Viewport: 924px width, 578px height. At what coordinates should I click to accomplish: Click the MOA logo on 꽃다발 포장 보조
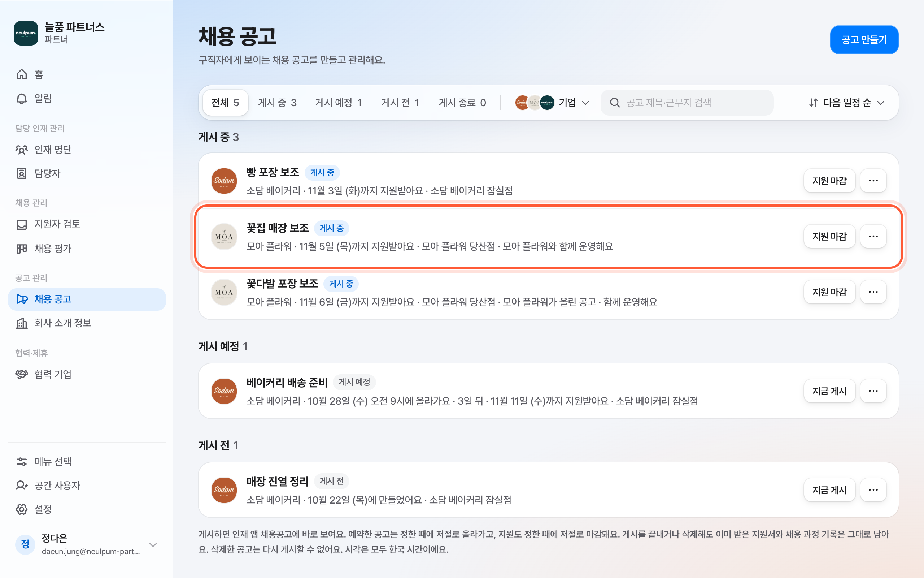(x=224, y=292)
